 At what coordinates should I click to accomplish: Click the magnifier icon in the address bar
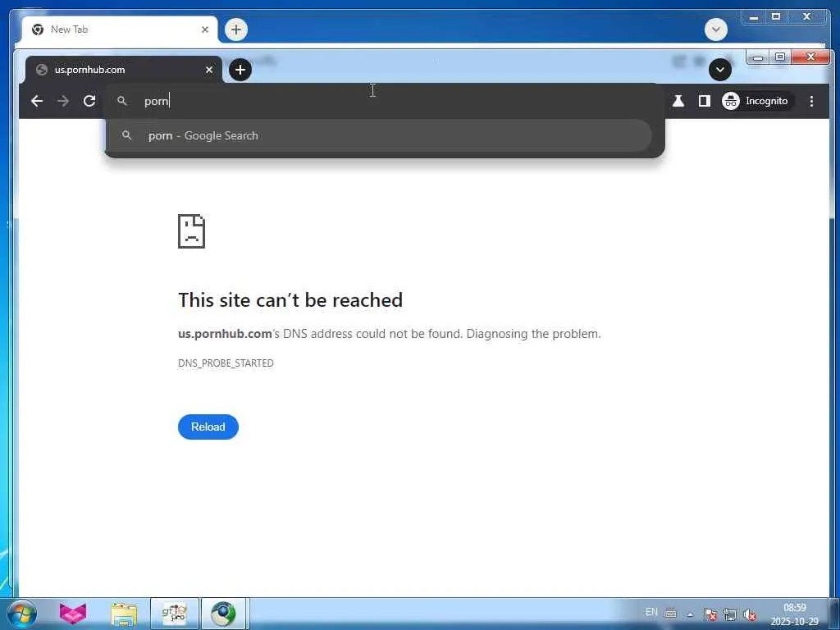pyautogui.click(x=122, y=101)
